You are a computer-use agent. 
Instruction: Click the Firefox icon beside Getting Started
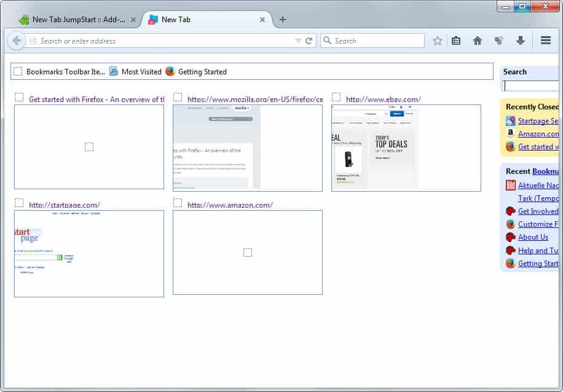[170, 71]
